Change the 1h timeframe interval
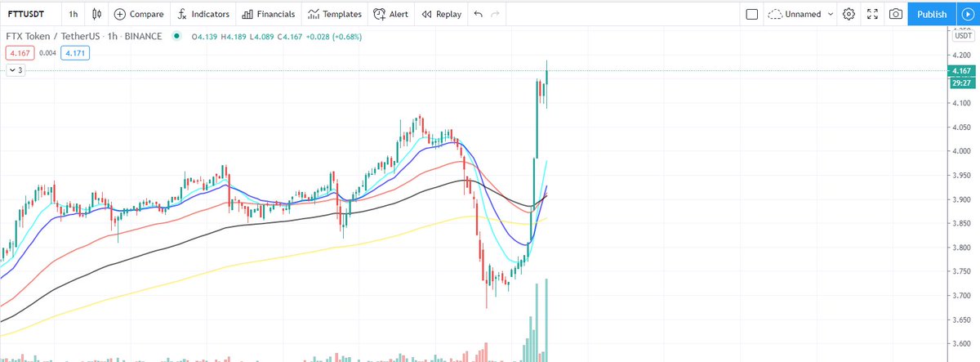Image resolution: width=980 pixels, height=362 pixels. click(74, 14)
